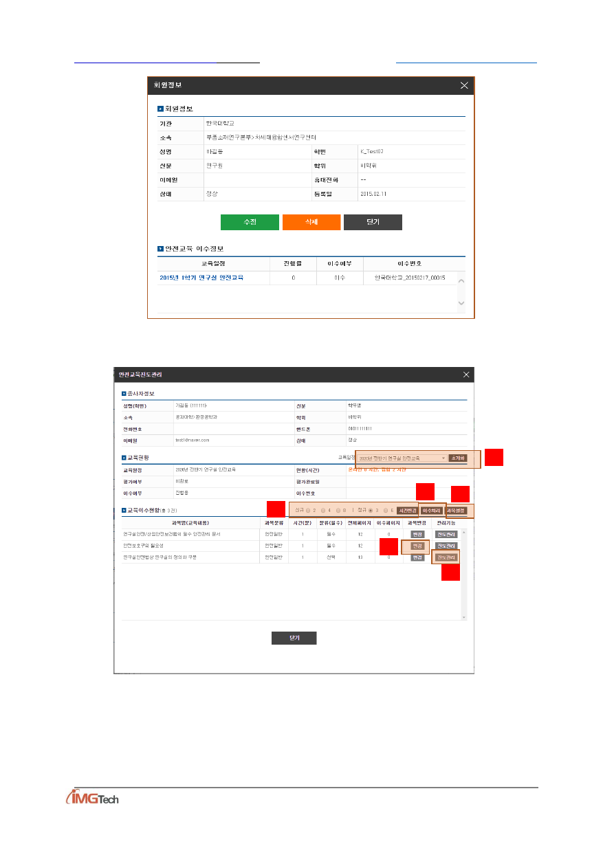
Task: Close the 회원정보 dialog with the X icon
Action: click(x=464, y=85)
